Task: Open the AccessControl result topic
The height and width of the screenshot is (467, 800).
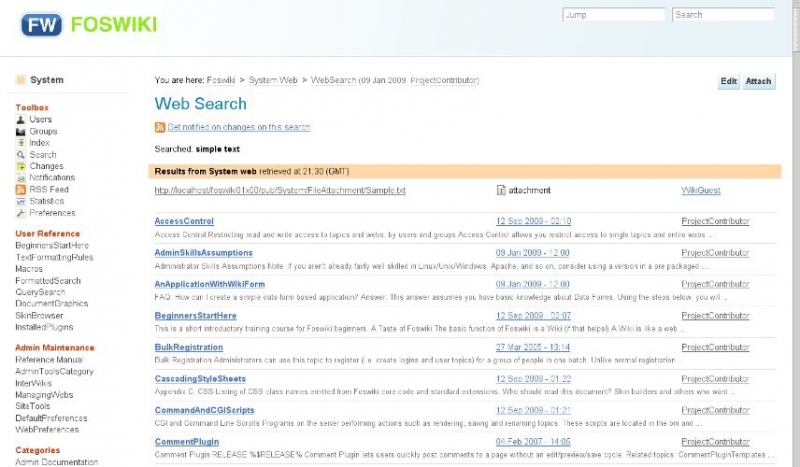Action: (184, 221)
